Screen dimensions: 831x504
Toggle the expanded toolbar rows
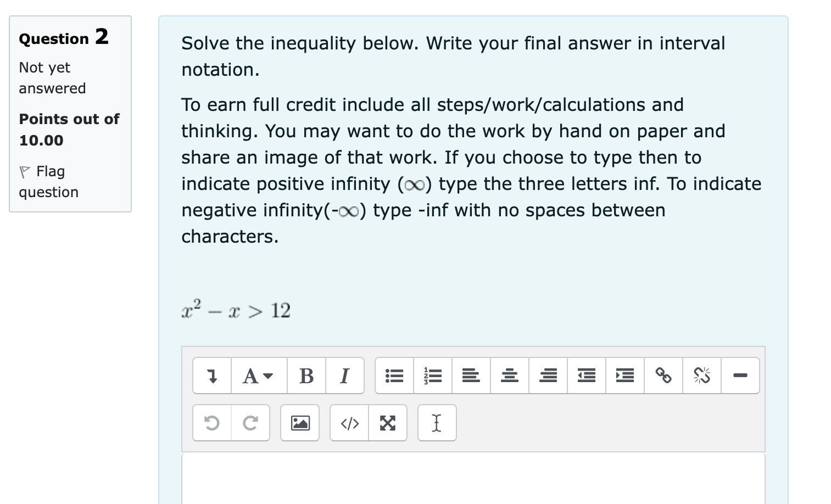tap(212, 376)
